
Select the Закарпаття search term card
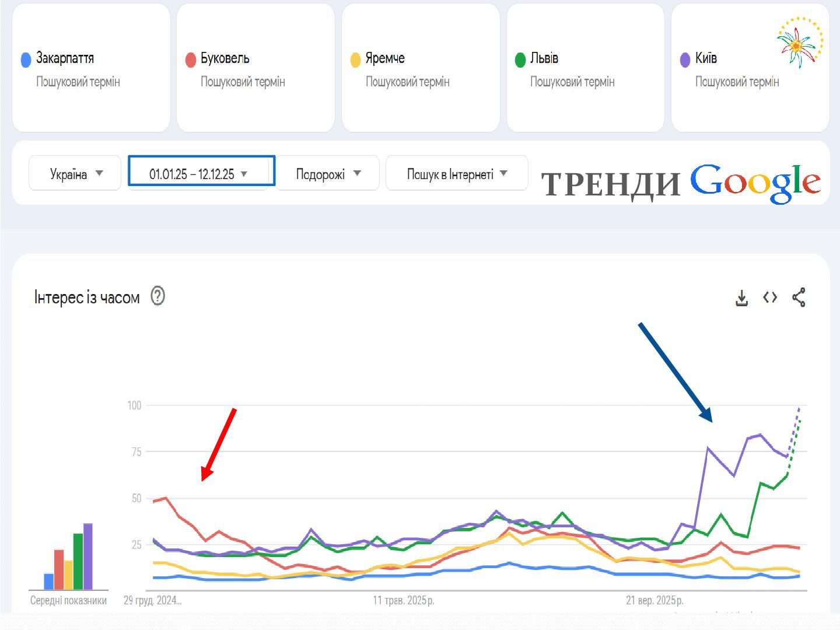tap(91, 68)
